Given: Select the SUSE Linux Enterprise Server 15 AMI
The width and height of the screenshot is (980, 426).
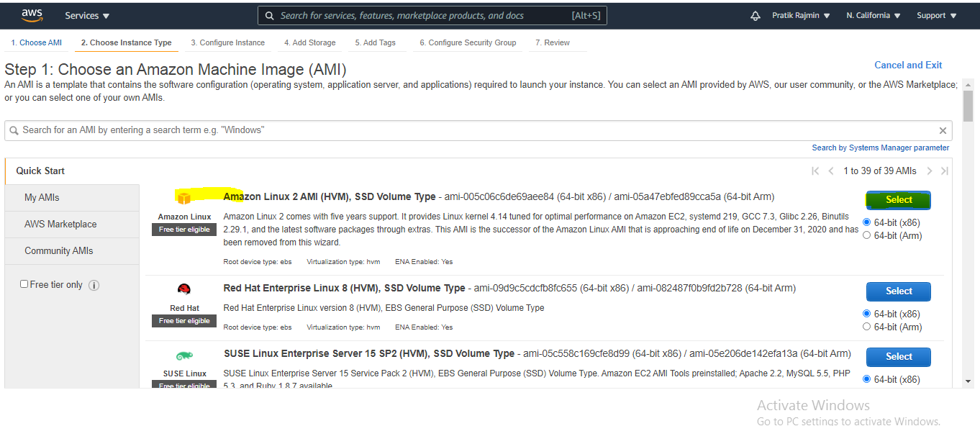Looking at the screenshot, I should click(899, 357).
